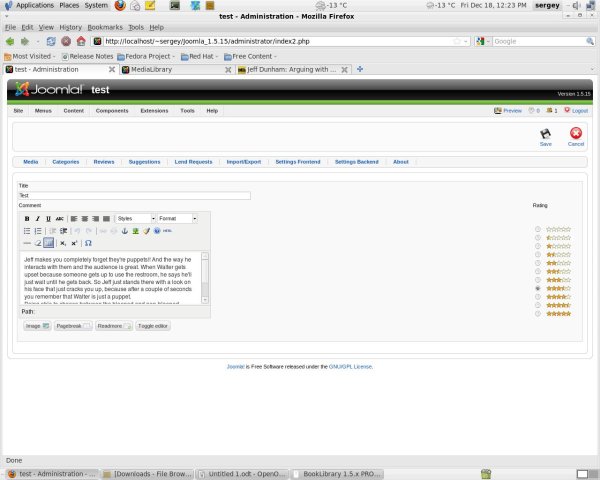Justify the comment text fully
The image size is (600, 480).
pos(106,219)
